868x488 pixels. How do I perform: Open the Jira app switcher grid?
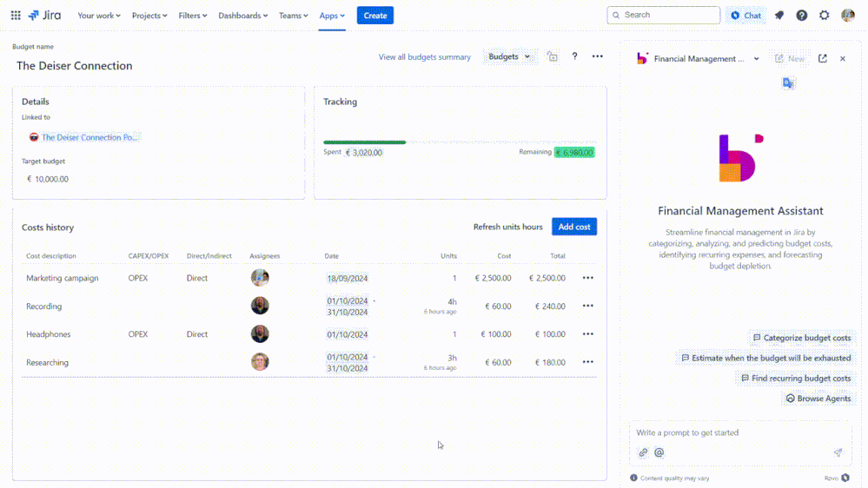[x=16, y=16]
